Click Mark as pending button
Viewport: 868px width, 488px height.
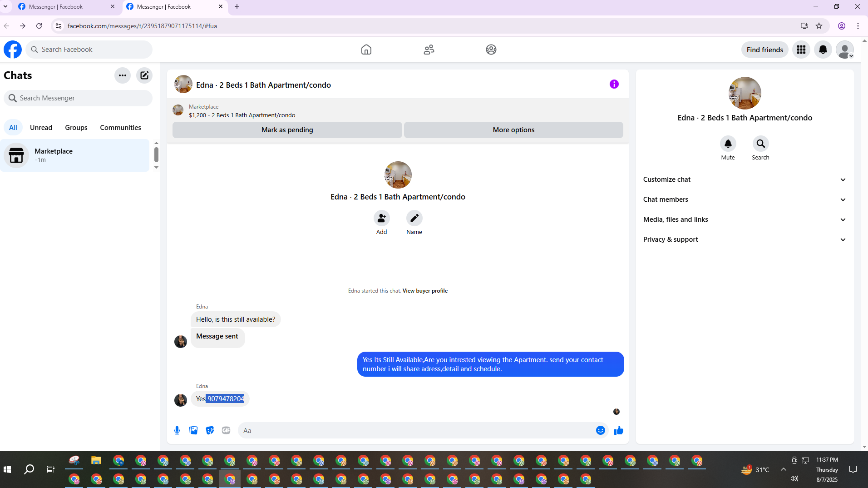tap(287, 130)
